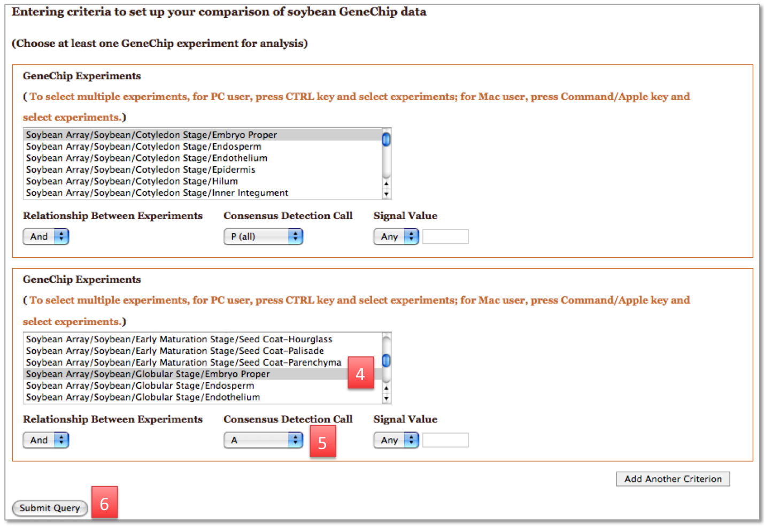
Task: Open first Relationship Between Experiments 'And' dropdown
Action: [46, 236]
